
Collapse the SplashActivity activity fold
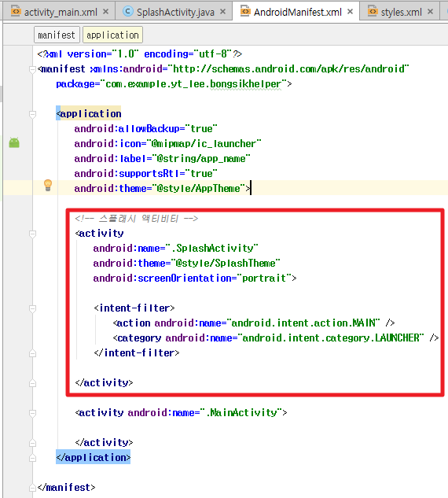tap(32, 234)
